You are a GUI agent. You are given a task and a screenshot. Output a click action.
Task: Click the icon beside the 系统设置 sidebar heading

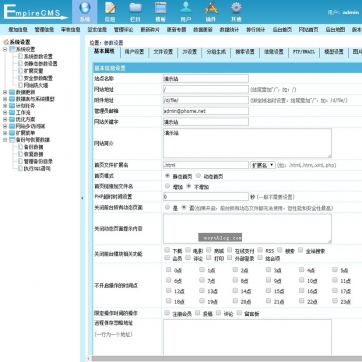[6, 42]
